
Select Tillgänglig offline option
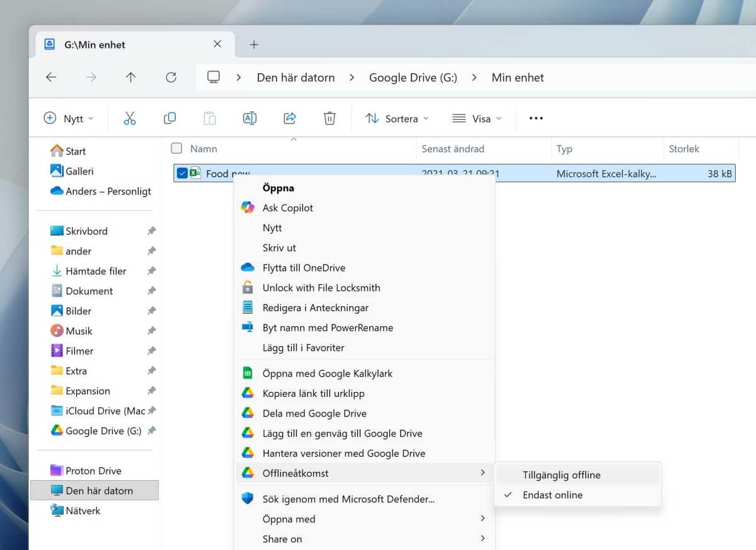point(561,475)
